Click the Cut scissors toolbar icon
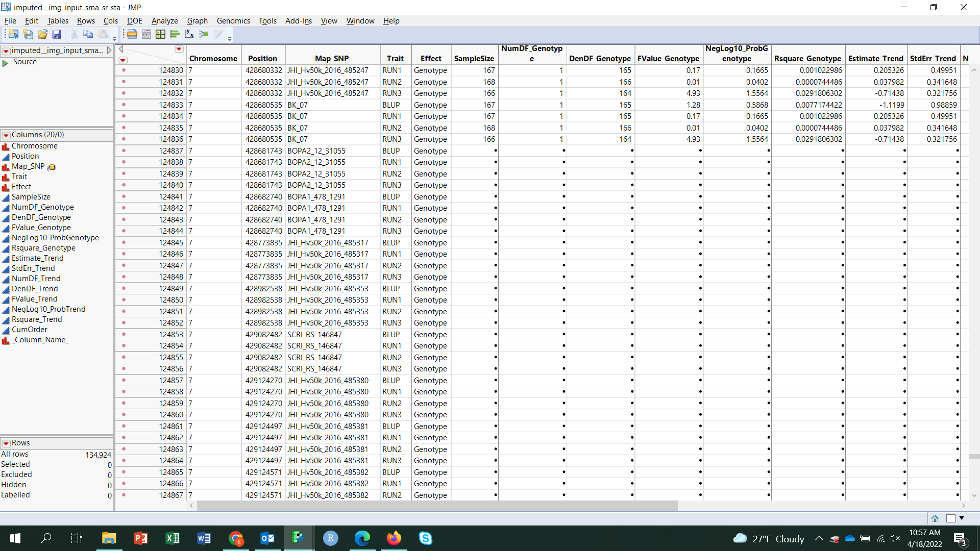980x551 pixels. [74, 34]
